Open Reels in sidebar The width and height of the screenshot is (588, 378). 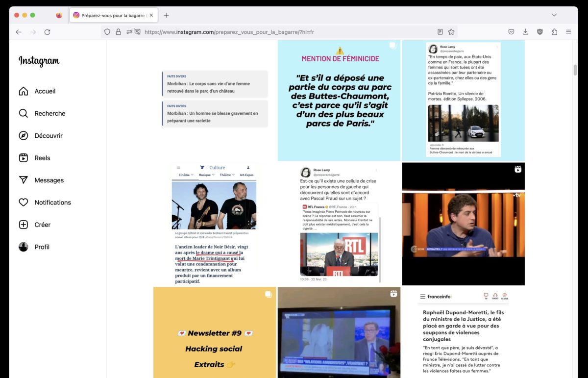(x=23, y=158)
